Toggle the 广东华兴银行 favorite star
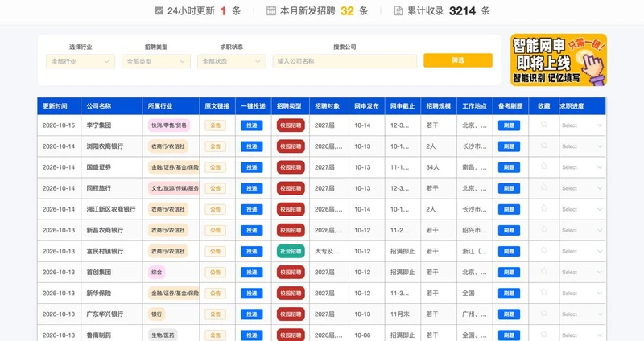 click(x=544, y=313)
